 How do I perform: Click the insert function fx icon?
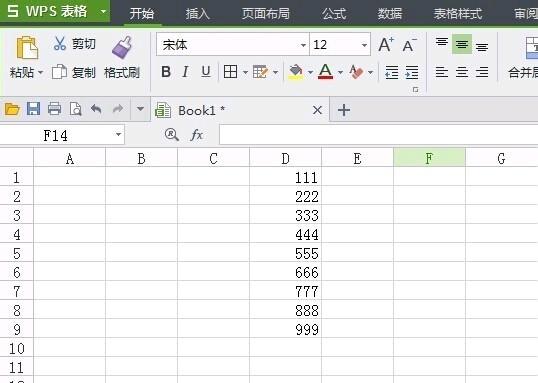(197, 135)
